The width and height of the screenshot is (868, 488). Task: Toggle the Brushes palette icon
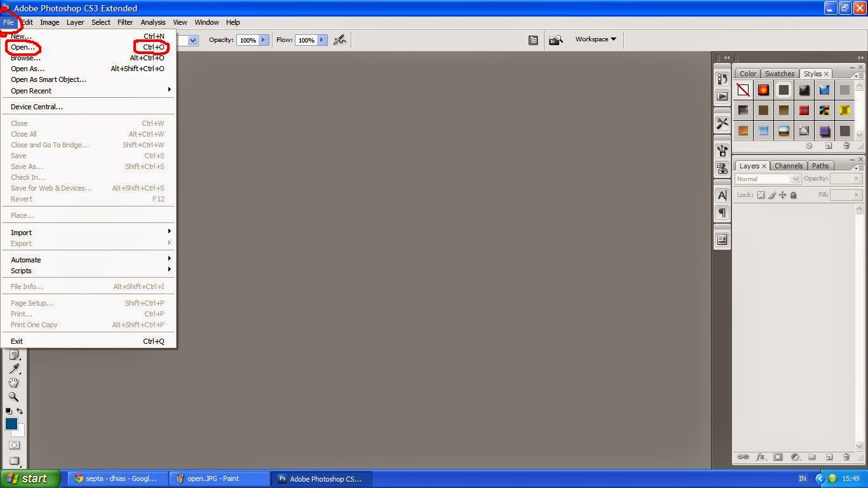click(533, 40)
